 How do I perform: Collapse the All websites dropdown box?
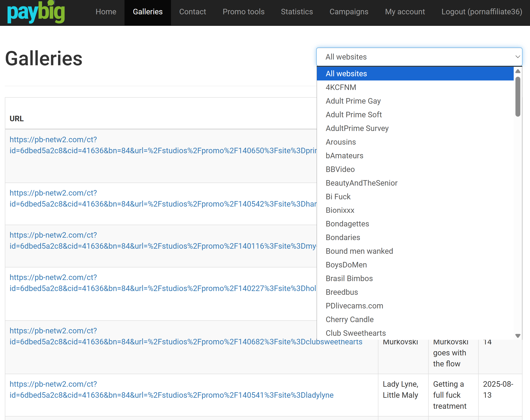coord(419,57)
